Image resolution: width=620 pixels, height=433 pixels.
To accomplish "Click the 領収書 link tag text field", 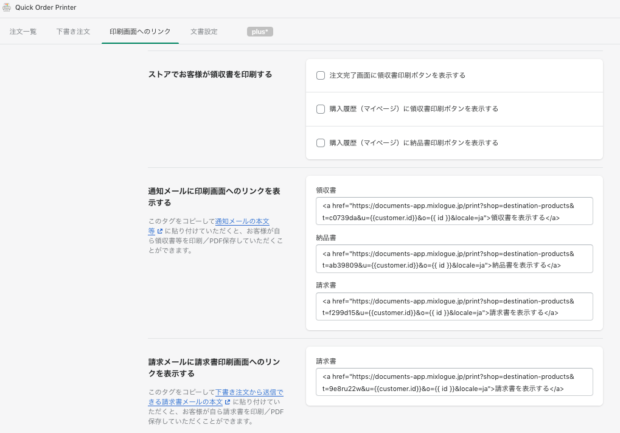I will click(x=454, y=210).
